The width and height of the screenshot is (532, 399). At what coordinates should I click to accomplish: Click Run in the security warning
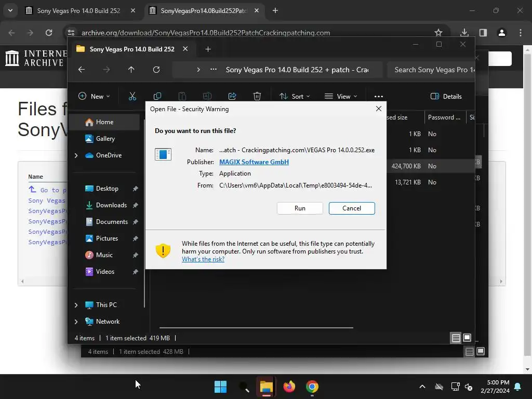(x=300, y=208)
